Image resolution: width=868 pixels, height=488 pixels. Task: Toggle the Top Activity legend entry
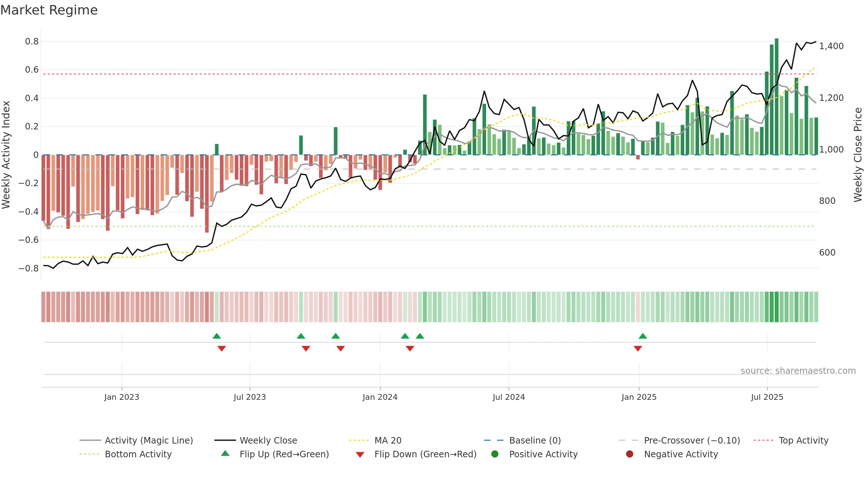click(791, 440)
